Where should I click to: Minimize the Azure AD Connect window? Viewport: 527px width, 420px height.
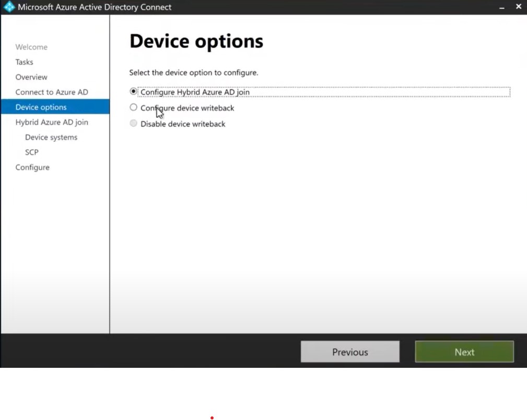[501, 7]
